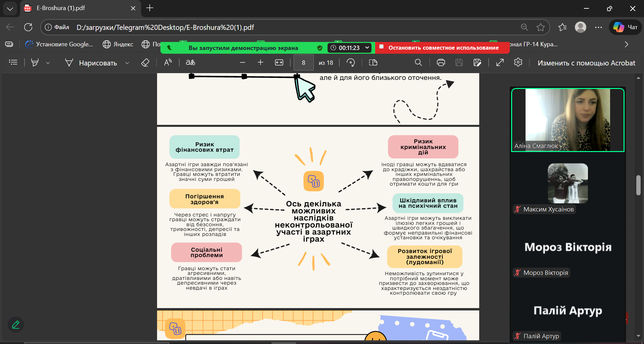
Task: Expand the highlight tool options
Action: coord(48,63)
